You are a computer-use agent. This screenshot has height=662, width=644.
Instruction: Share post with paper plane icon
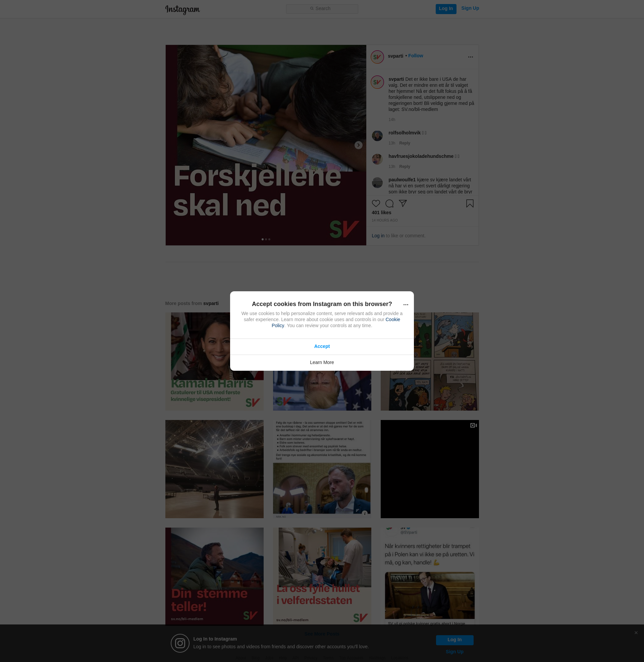coord(402,203)
